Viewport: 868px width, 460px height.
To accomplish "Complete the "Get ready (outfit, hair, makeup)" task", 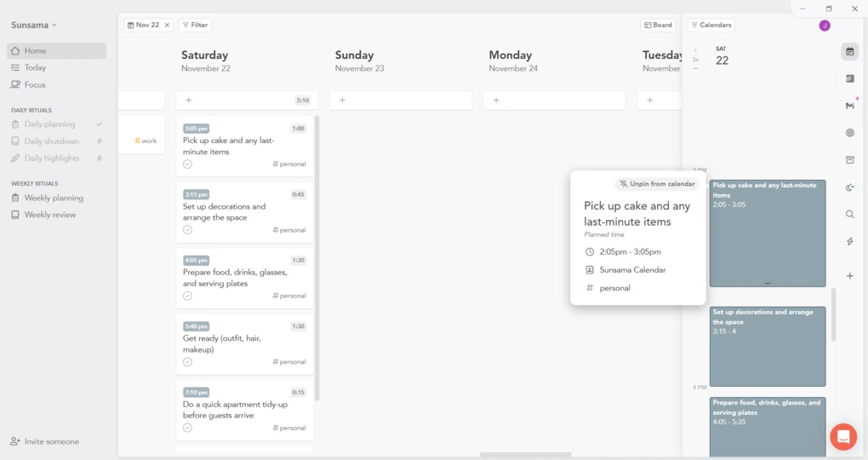I will (x=187, y=362).
